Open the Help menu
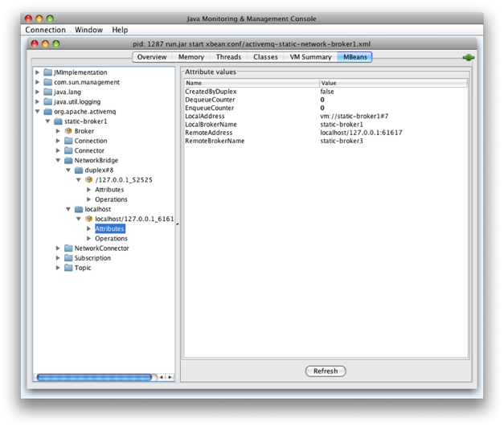The width and height of the screenshot is (504, 427). click(120, 30)
